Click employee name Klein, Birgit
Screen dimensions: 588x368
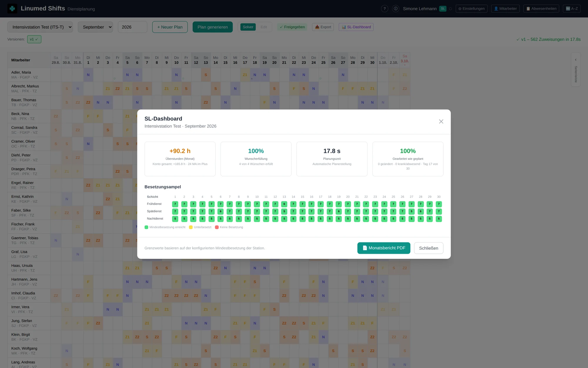point(21,335)
